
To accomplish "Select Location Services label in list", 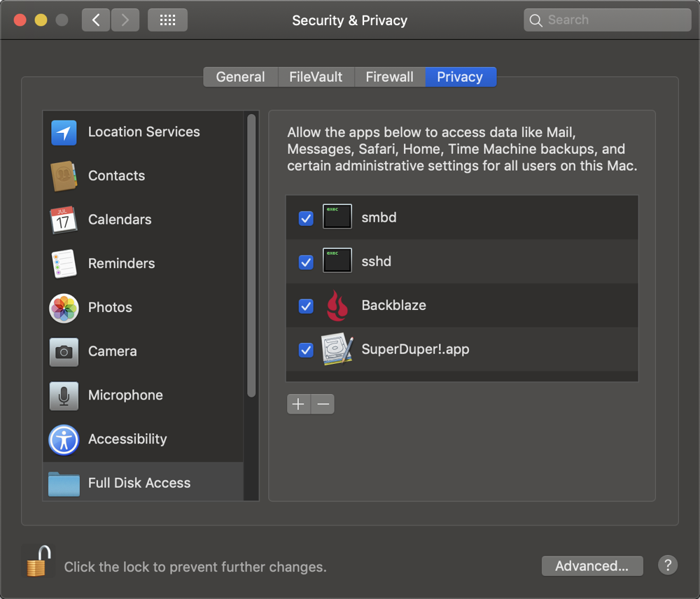I will click(x=143, y=132).
